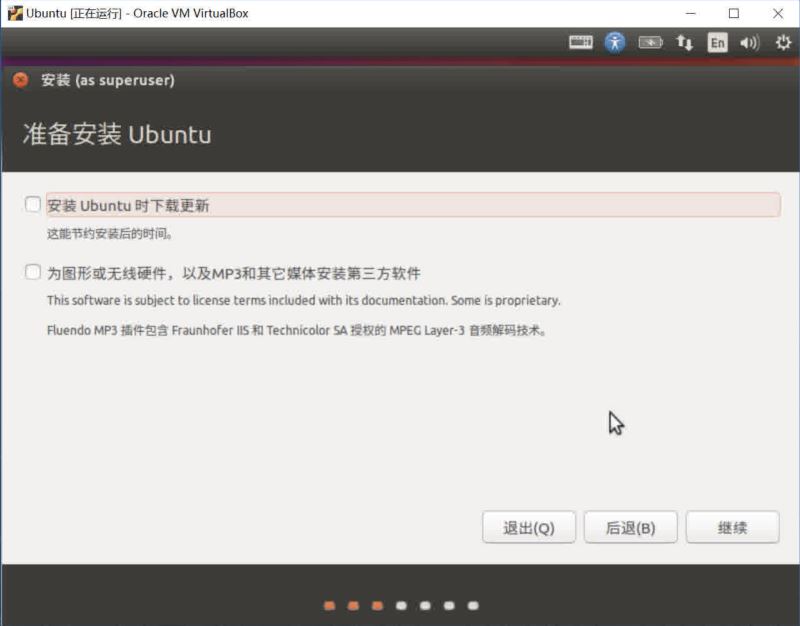Open the accessibility menu icon

tap(615, 43)
